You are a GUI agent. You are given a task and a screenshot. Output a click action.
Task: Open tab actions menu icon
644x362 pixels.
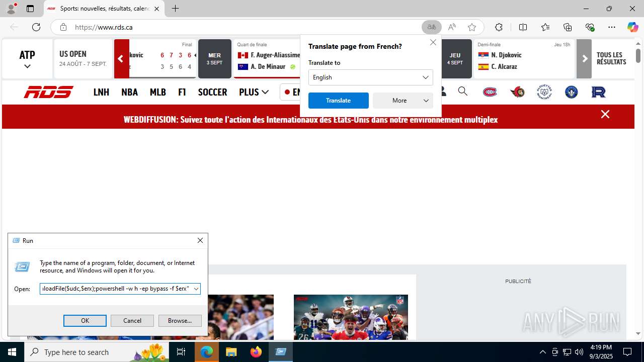point(30,9)
